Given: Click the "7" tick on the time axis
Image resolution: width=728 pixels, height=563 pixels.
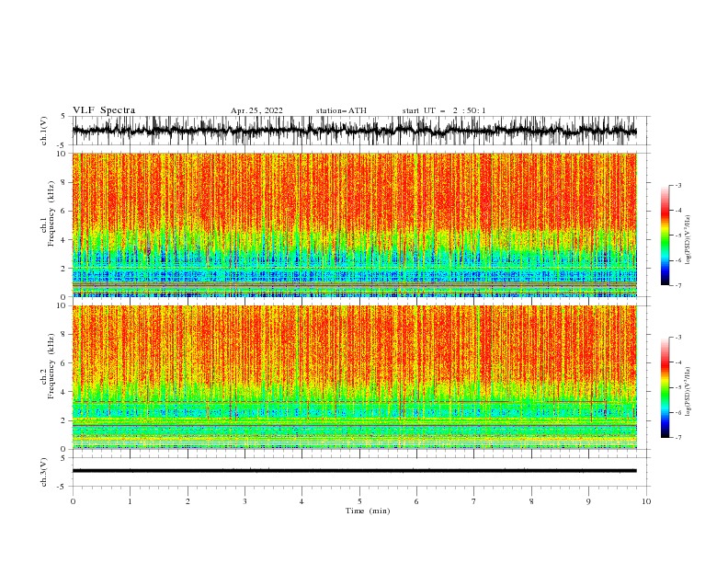Looking at the screenshot, I should pos(474,501).
